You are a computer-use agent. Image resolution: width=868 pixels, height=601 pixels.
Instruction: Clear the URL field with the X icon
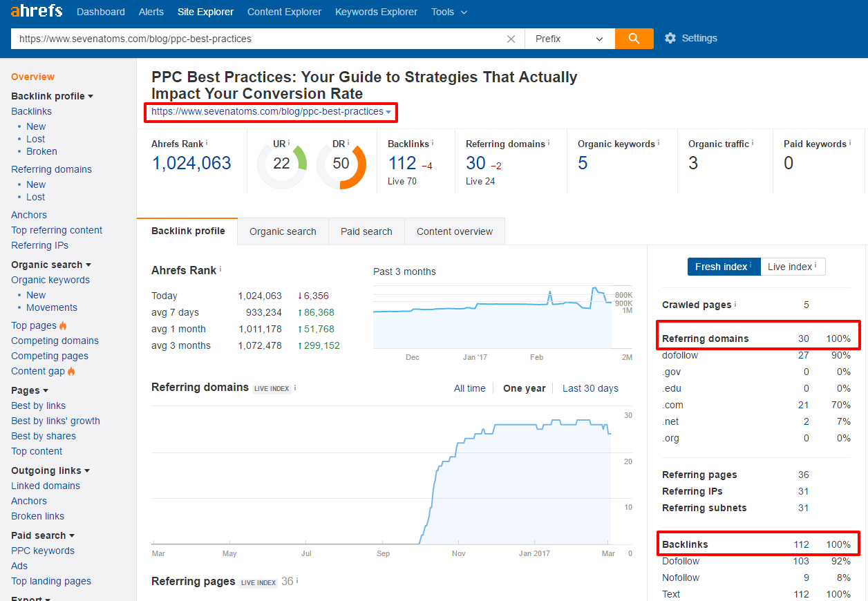pyautogui.click(x=511, y=39)
